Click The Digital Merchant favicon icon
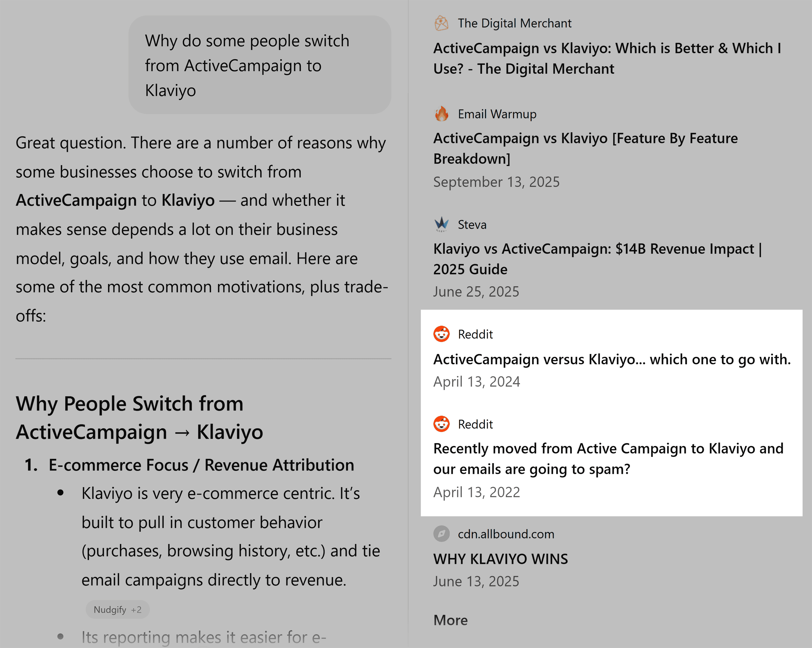This screenshot has height=648, width=812. 441,23
